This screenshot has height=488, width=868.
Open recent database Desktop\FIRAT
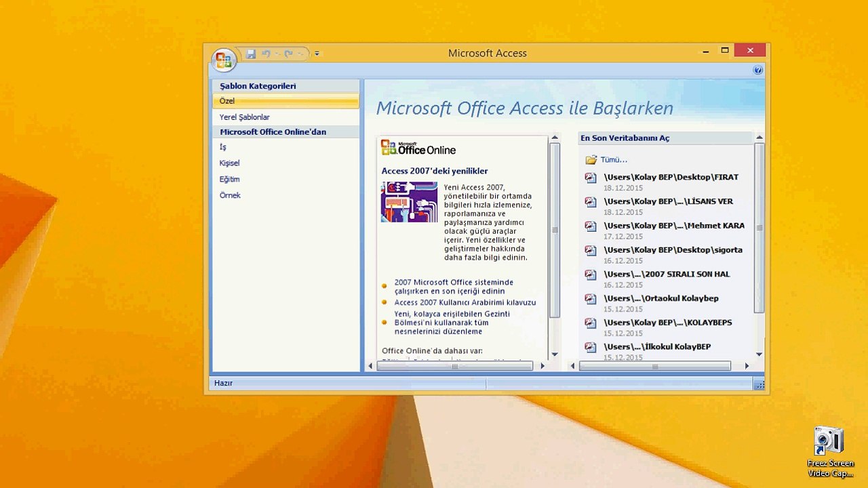[671, 177]
